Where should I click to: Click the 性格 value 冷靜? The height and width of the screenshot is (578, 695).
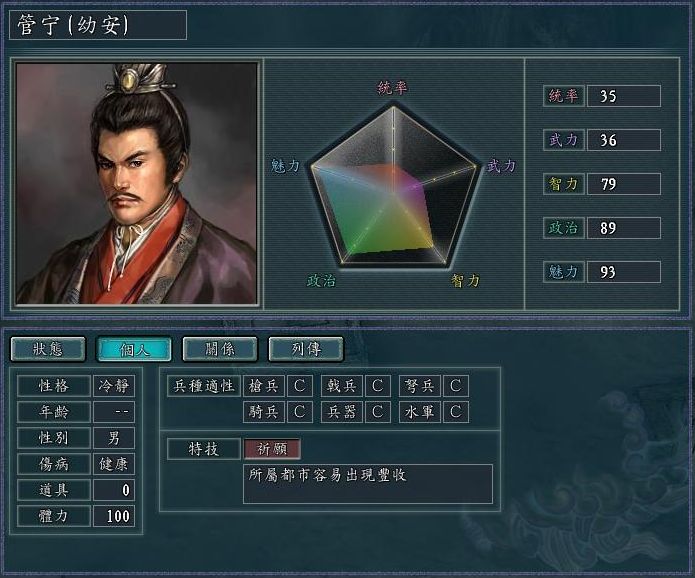tap(114, 386)
